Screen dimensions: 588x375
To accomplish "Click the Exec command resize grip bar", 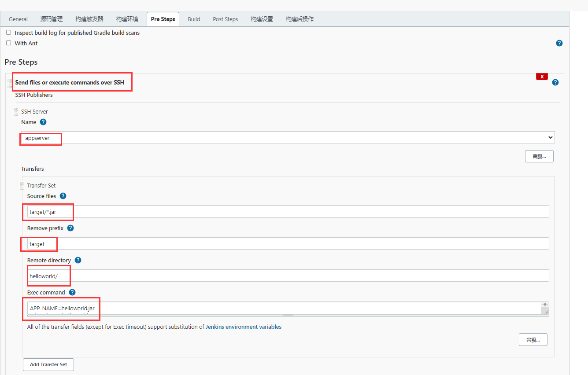I will coord(288,316).
